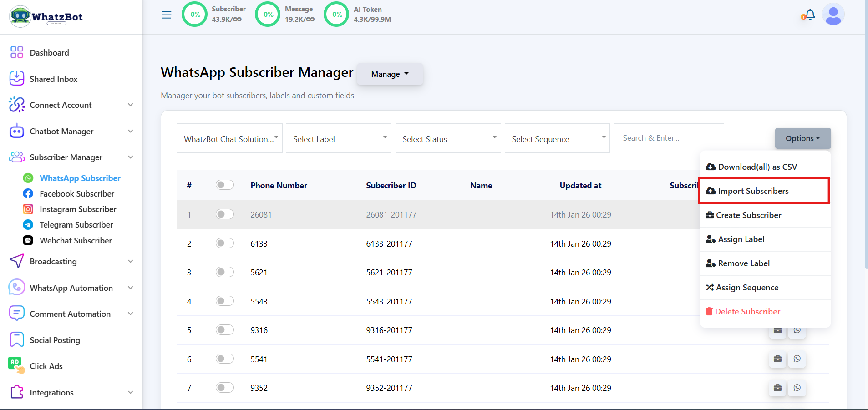Open Telegram Subscriber manager
The image size is (868, 410).
pos(76,224)
